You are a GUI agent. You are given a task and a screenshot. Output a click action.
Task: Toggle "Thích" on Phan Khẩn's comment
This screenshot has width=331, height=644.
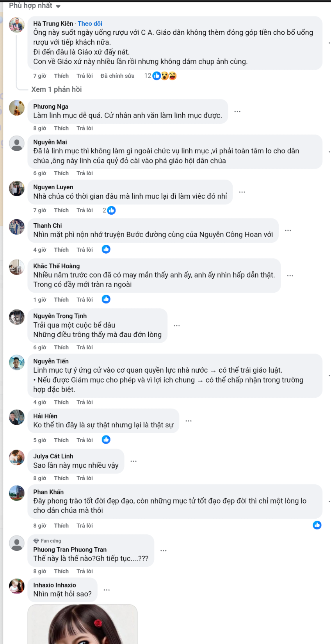(x=61, y=526)
